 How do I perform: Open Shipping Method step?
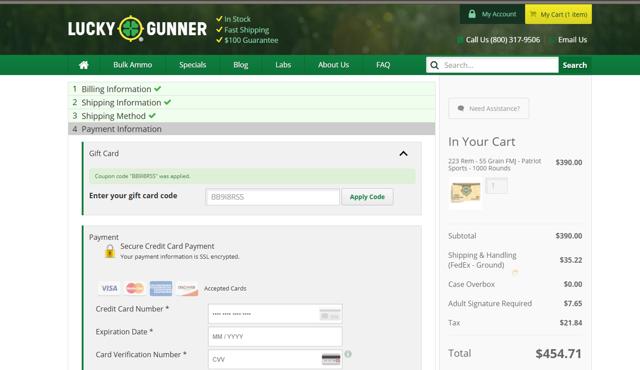251,116
